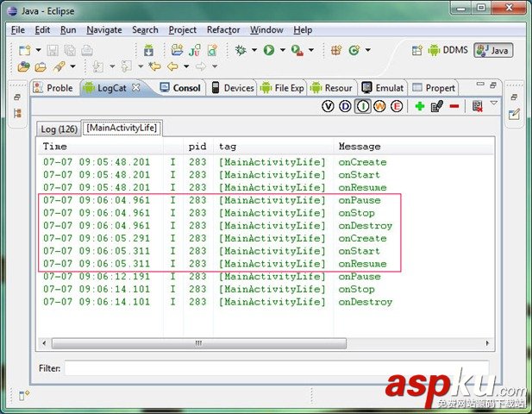
Task: Create a new LogCat filter with green plus
Action: pos(420,107)
